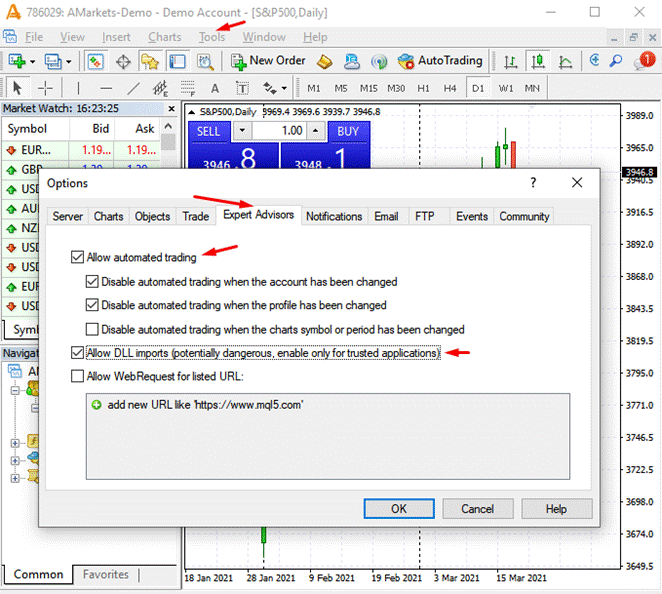Select the crosshair tool

[45, 88]
